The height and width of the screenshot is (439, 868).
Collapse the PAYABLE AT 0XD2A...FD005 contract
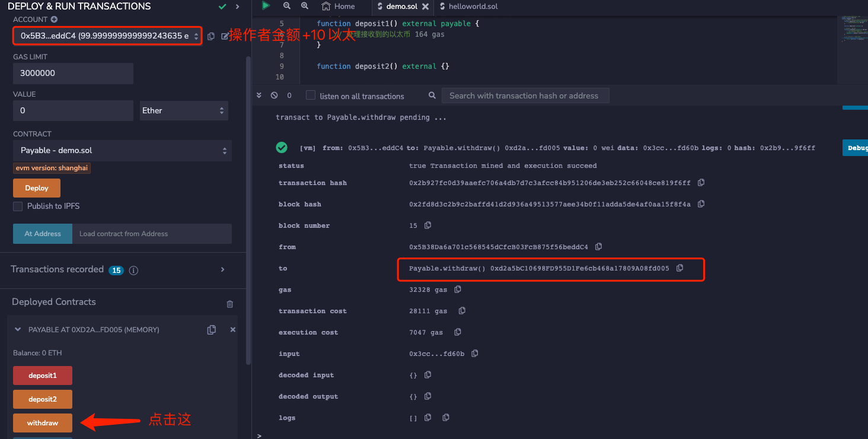click(x=18, y=330)
